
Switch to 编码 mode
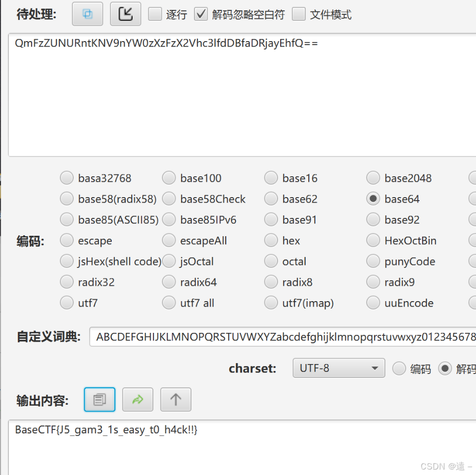click(x=399, y=368)
